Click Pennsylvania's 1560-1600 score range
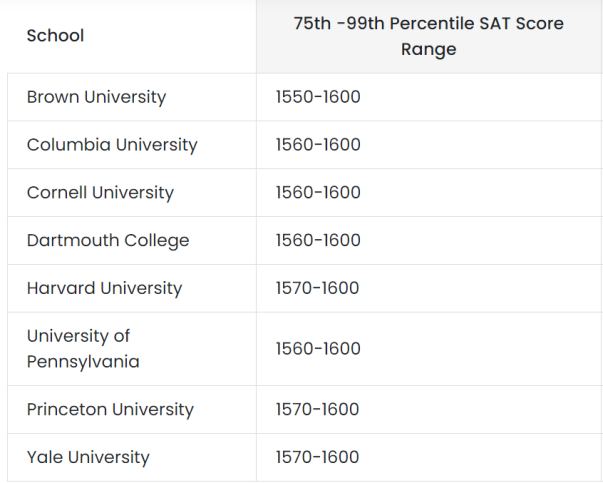 318,349
